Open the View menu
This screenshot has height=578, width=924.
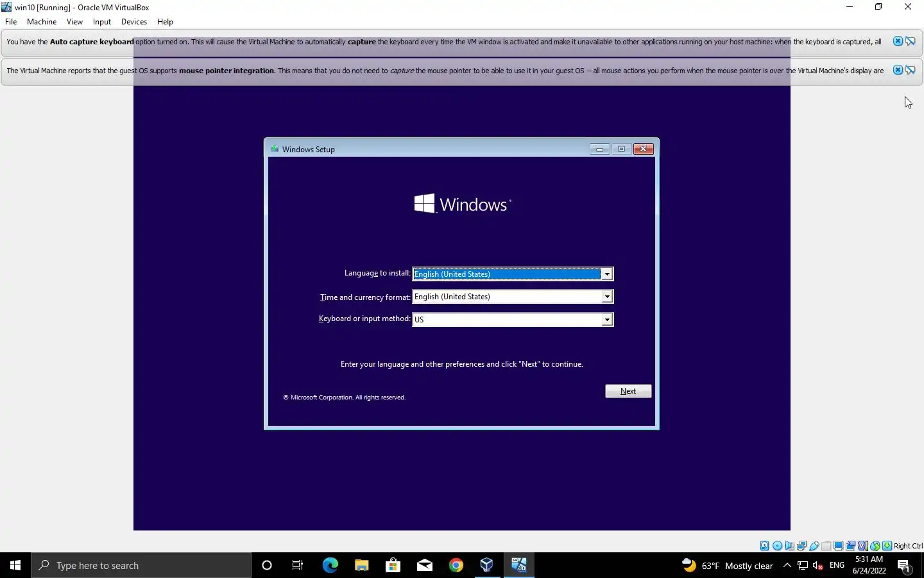click(x=74, y=22)
